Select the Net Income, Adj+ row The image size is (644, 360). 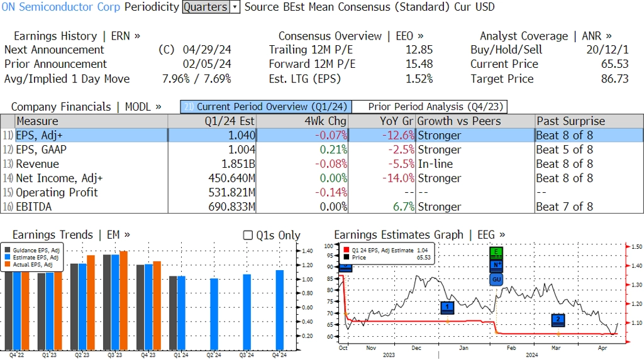pyautogui.click(x=322, y=178)
